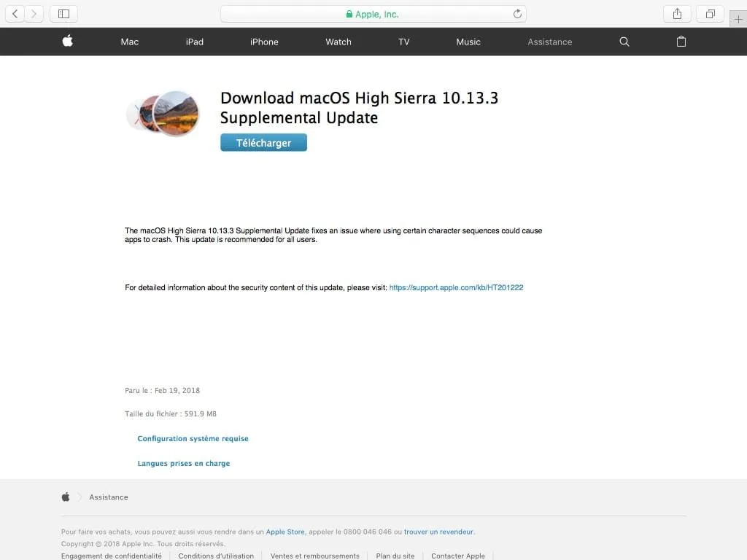Open the Assistance section
Viewport: 747px width, 560px height.
coord(549,42)
